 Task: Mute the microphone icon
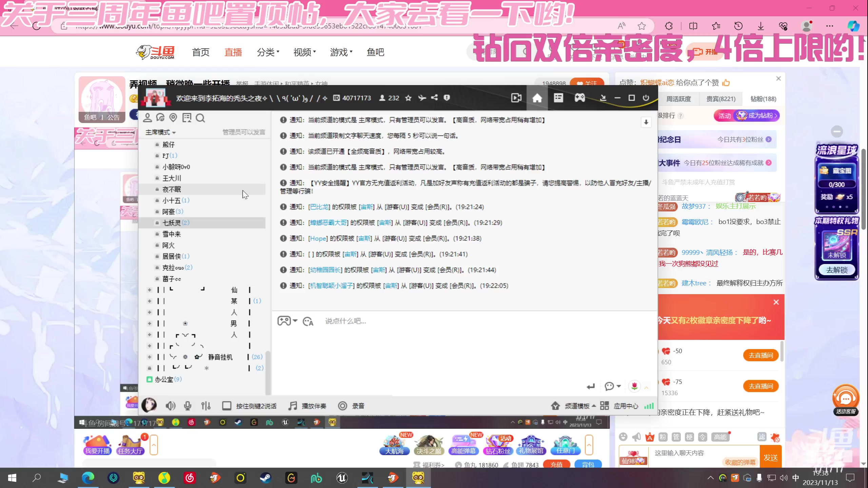click(x=187, y=406)
